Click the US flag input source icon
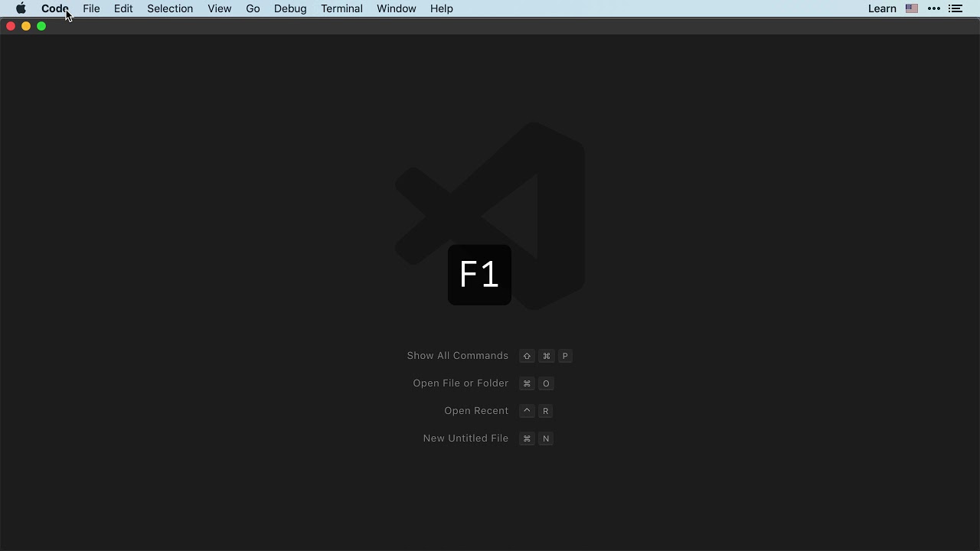Image resolution: width=980 pixels, height=551 pixels. pyautogui.click(x=912, y=8)
